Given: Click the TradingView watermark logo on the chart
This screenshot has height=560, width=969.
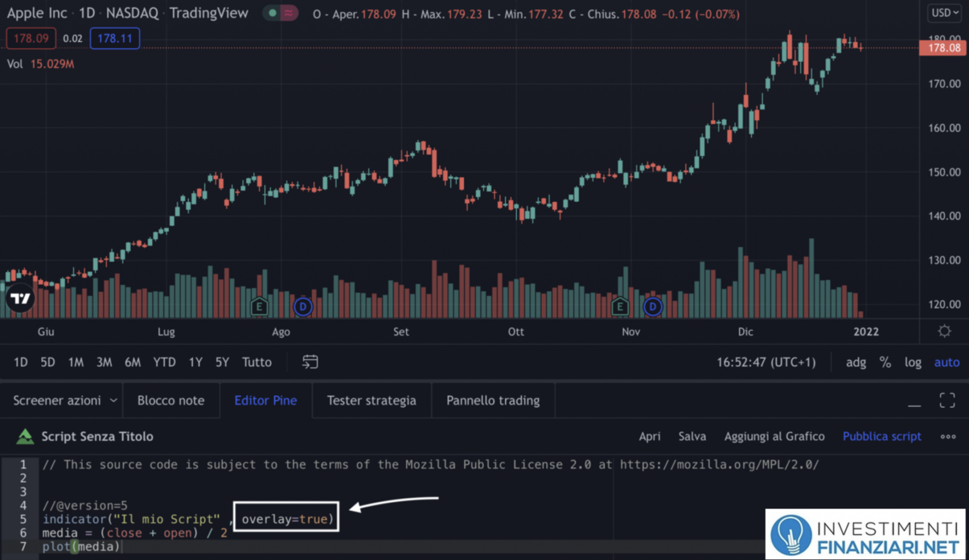Looking at the screenshot, I should click(x=20, y=298).
